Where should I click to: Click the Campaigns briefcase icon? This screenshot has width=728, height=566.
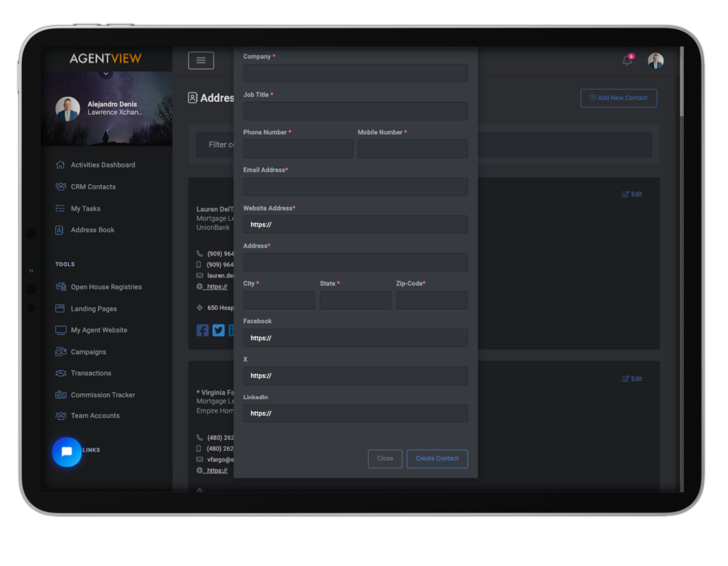[61, 352]
